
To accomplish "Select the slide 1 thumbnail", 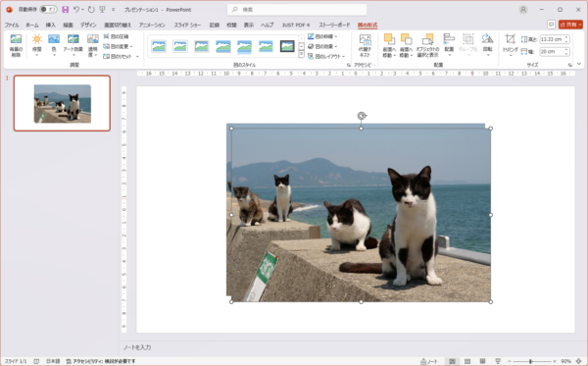I will (63, 103).
